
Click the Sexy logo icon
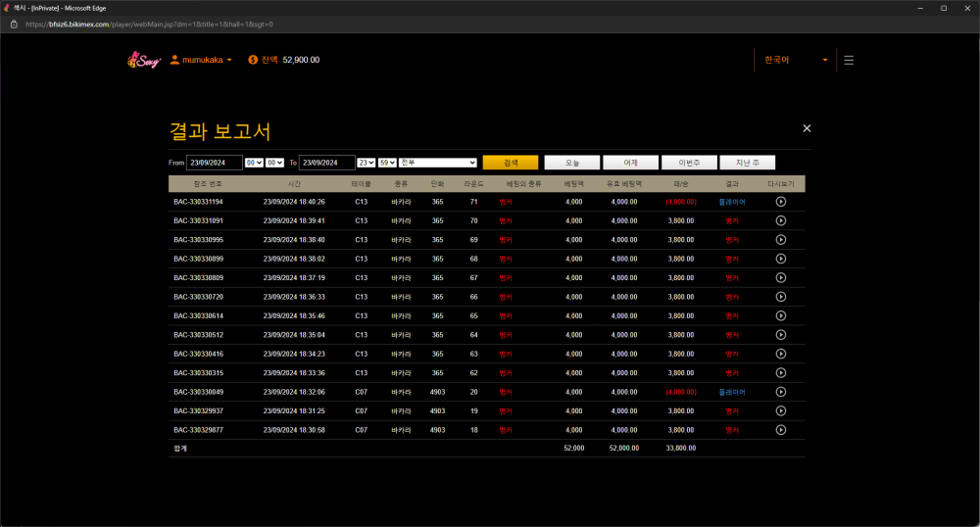point(143,60)
